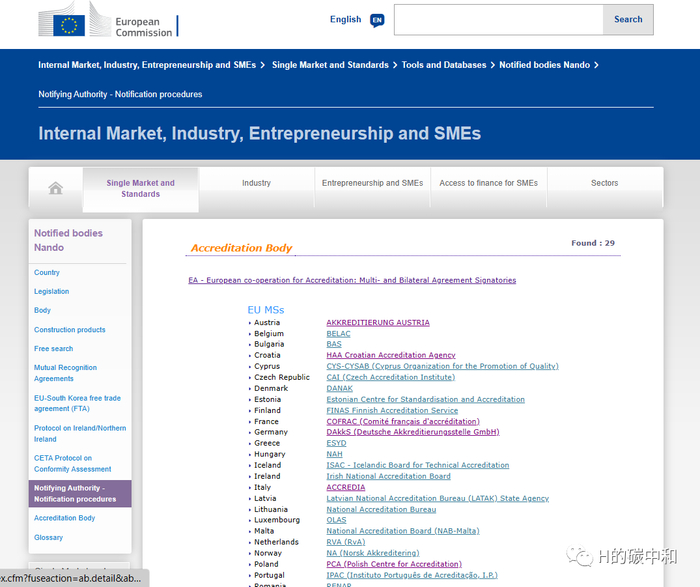The width and height of the screenshot is (700, 587).
Task: Open CETA Protocol on Conformity Assessment
Action: point(72,463)
